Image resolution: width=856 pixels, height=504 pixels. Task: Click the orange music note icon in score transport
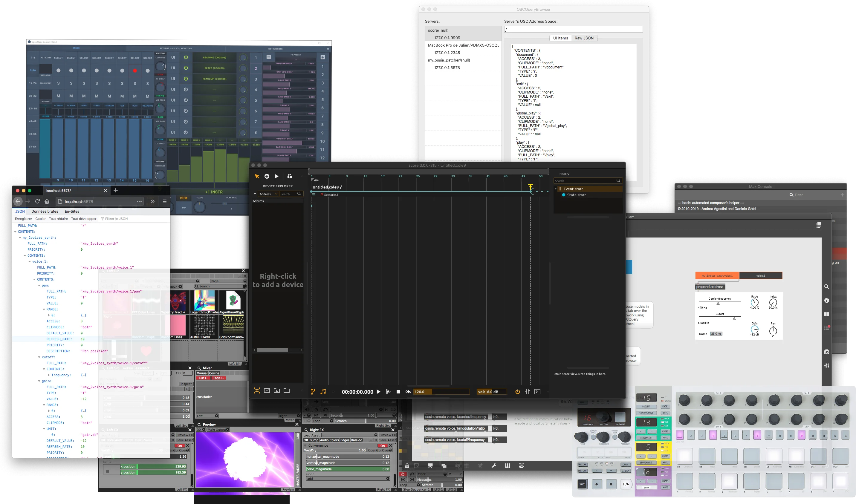click(x=323, y=392)
